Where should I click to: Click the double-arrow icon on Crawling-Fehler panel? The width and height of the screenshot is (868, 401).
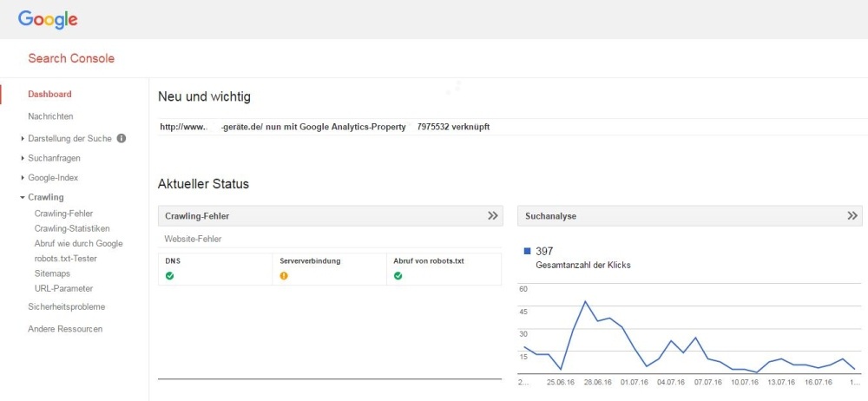pos(493,216)
